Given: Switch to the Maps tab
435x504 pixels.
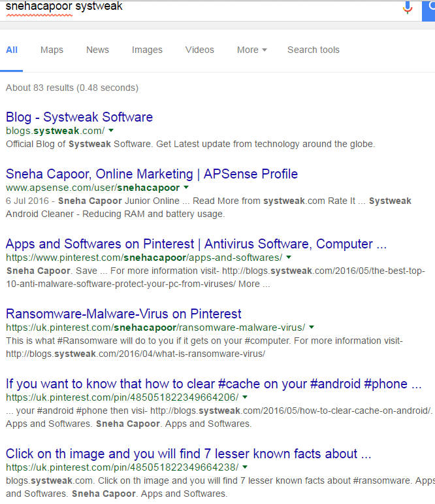Looking at the screenshot, I should 52,50.
